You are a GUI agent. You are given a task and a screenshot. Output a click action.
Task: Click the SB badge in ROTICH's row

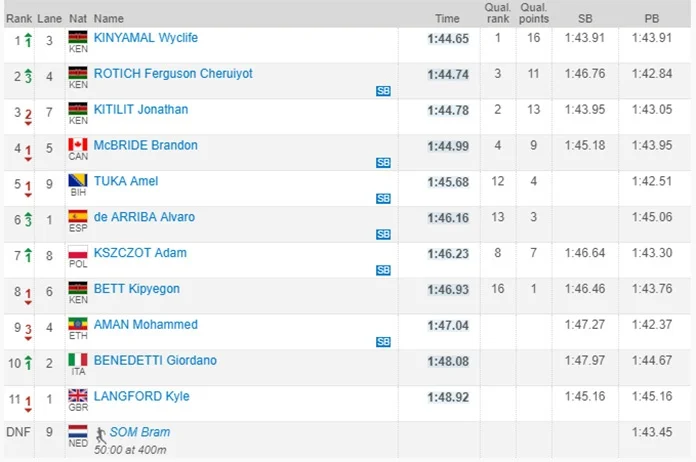point(383,91)
